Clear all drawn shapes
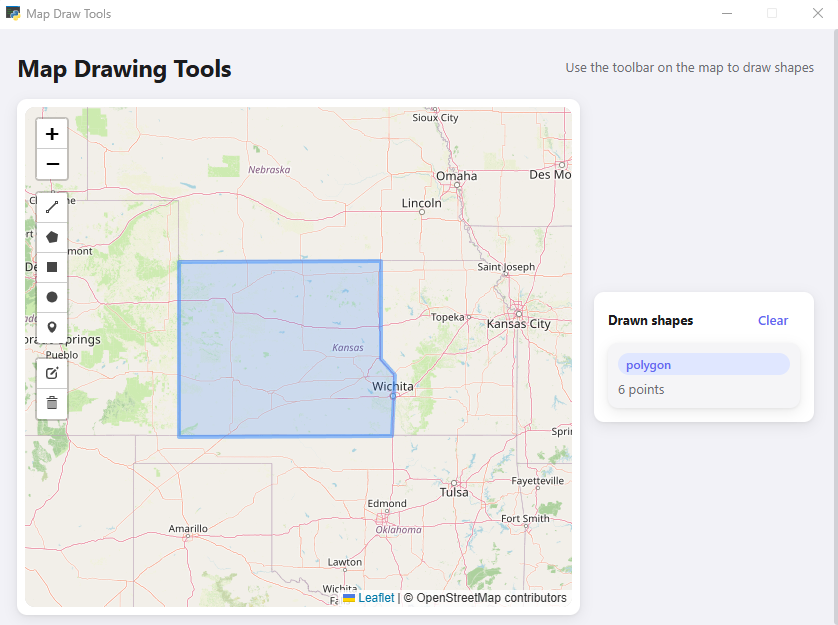The height and width of the screenshot is (625, 838). pyautogui.click(x=773, y=320)
